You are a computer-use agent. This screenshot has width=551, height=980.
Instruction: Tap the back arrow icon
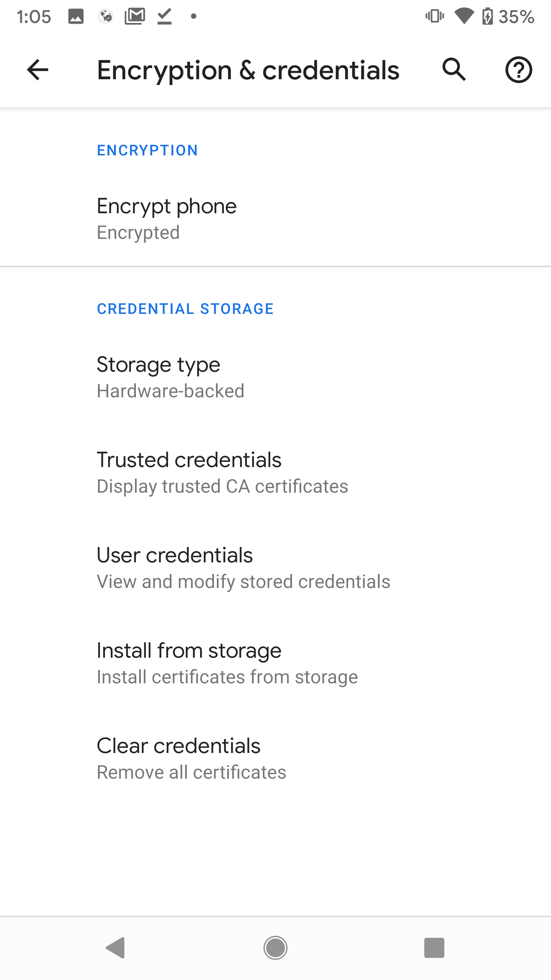click(37, 70)
